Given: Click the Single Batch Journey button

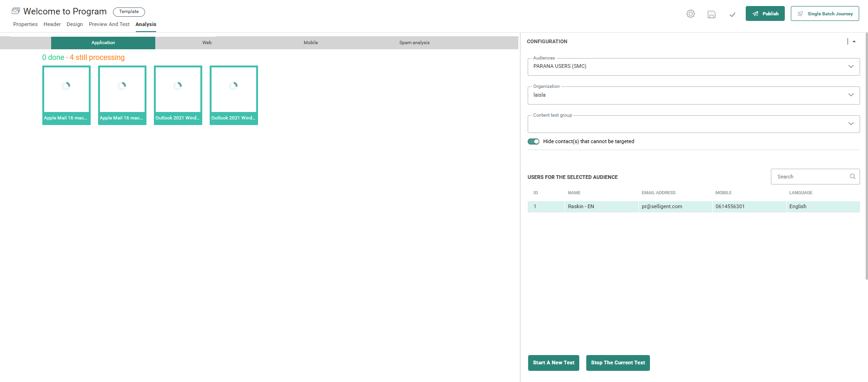Looking at the screenshot, I should (x=824, y=14).
